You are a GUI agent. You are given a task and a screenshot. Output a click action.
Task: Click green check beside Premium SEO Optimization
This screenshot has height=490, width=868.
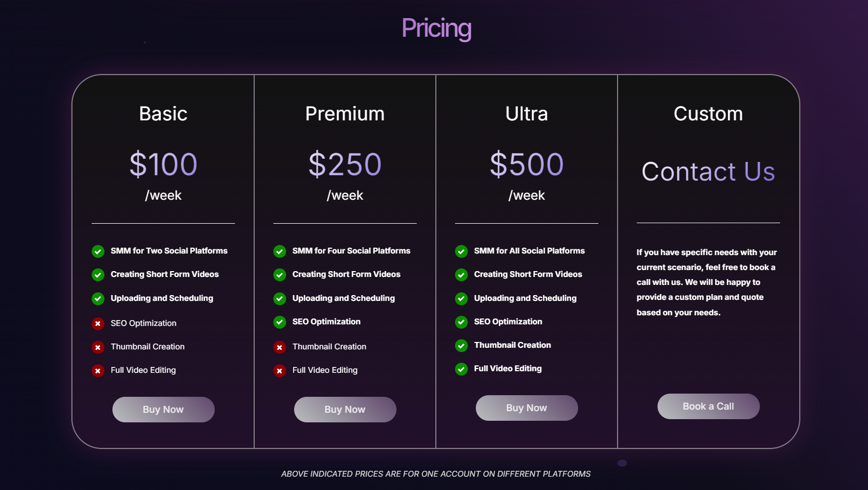click(x=280, y=322)
